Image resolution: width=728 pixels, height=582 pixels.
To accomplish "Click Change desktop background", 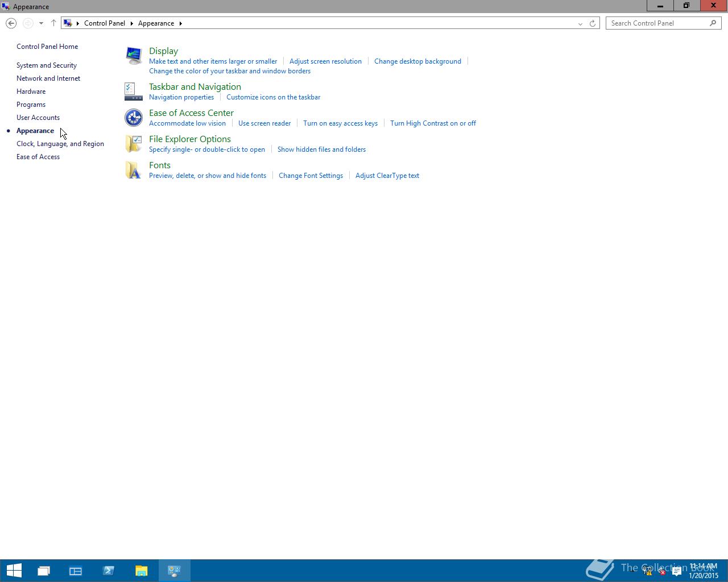I will (417, 61).
